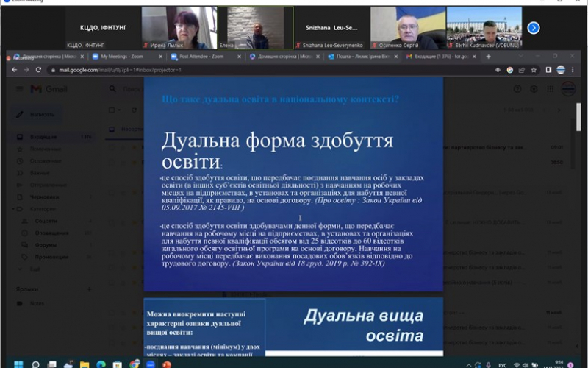The height and width of the screenshot is (368, 588).
Task: Click the eye icon in the address bar
Action: (x=498, y=70)
